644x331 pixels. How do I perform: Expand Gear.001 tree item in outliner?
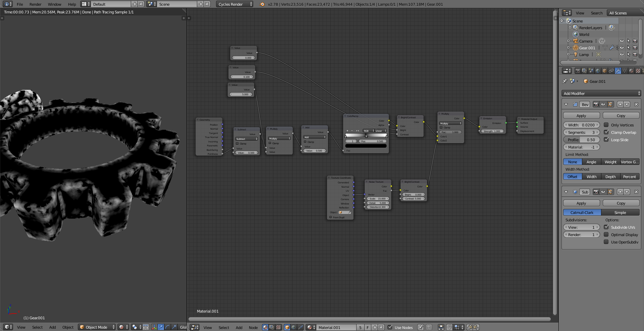pyautogui.click(x=569, y=48)
